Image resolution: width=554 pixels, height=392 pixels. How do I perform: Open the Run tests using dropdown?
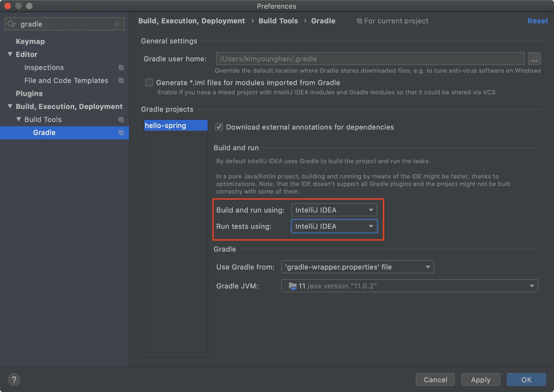click(334, 226)
